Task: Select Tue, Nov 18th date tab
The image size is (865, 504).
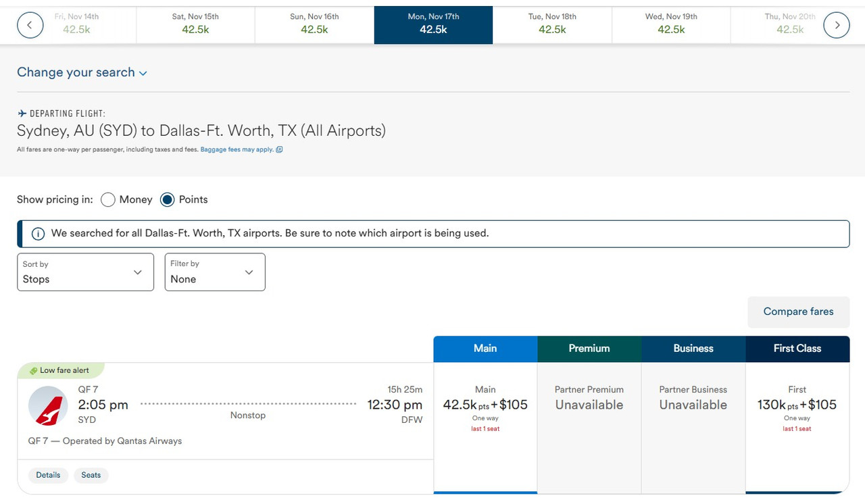Action: click(x=552, y=24)
